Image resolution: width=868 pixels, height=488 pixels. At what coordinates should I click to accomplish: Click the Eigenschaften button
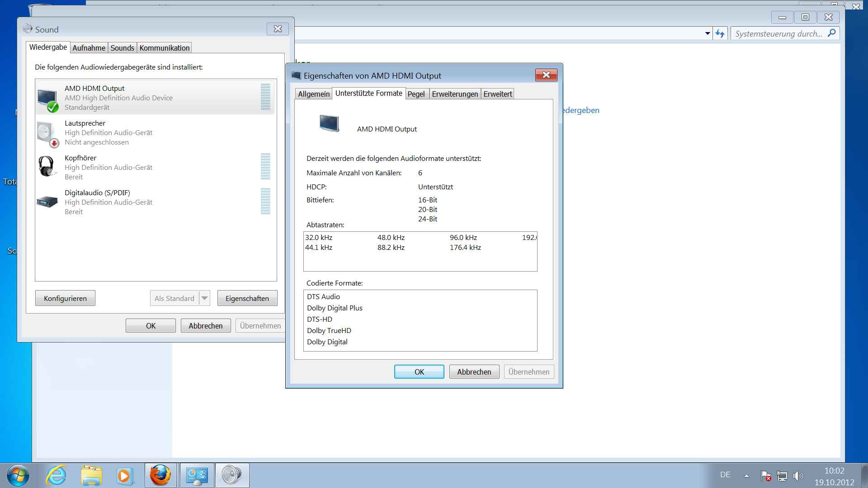coord(247,298)
